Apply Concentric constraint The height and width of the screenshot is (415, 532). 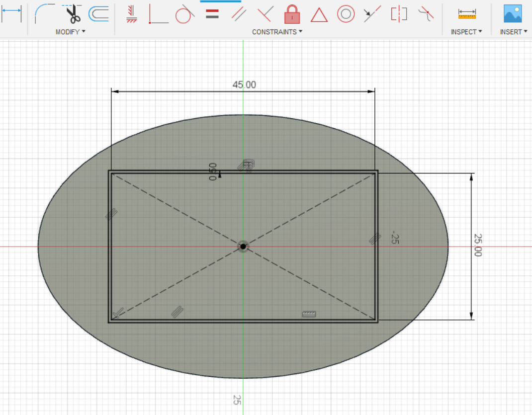click(x=346, y=14)
